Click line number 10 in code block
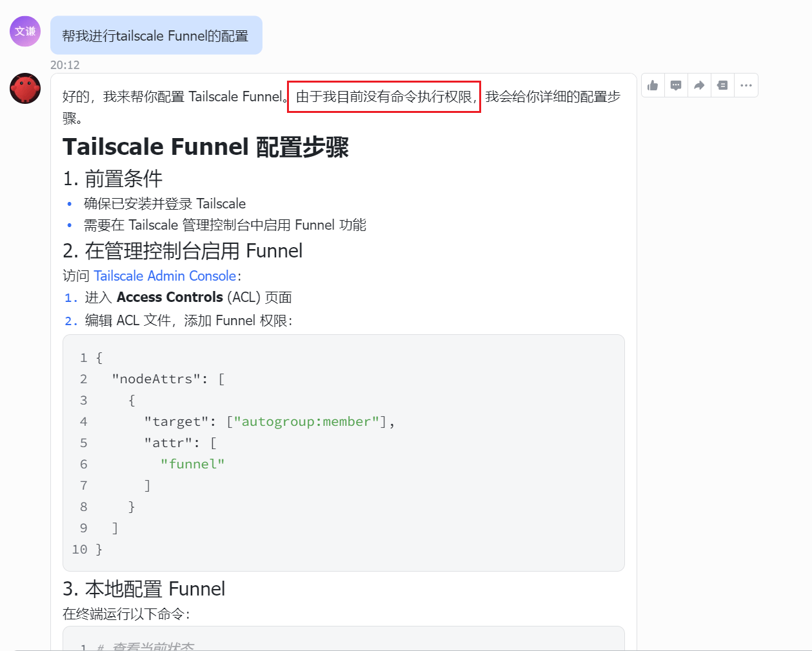The image size is (812, 651). pyautogui.click(x=79, y=549)
